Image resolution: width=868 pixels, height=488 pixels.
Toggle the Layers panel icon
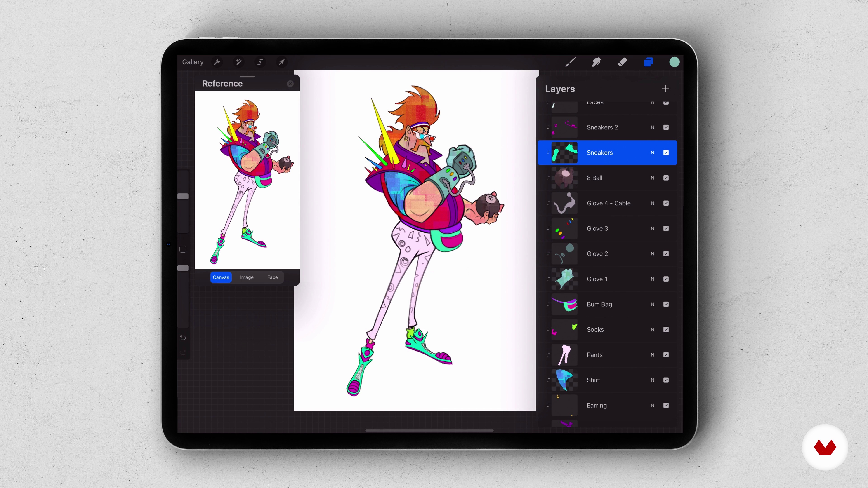tap(648, 62)
